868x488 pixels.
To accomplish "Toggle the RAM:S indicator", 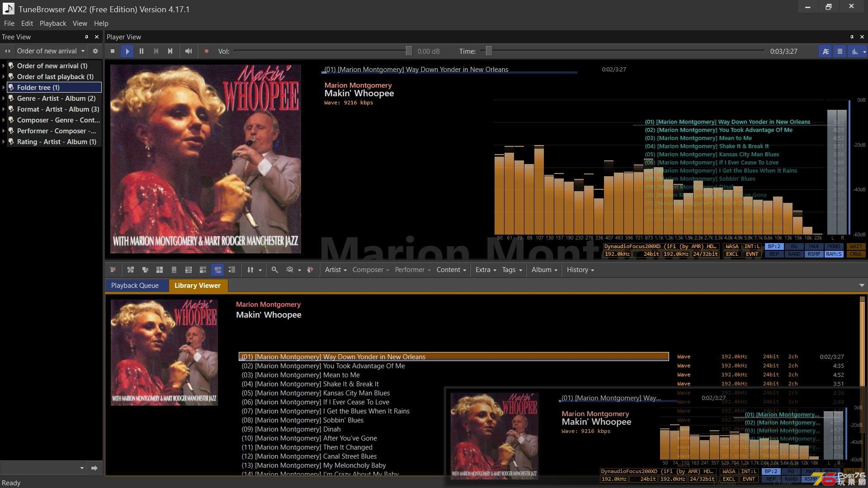I will (834, 254).
